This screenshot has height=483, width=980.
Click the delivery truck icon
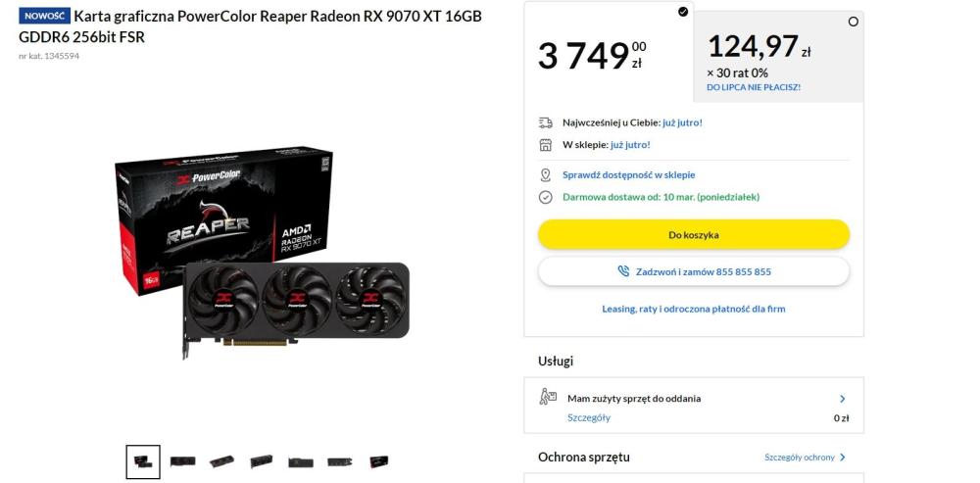[x=546, y=122]
